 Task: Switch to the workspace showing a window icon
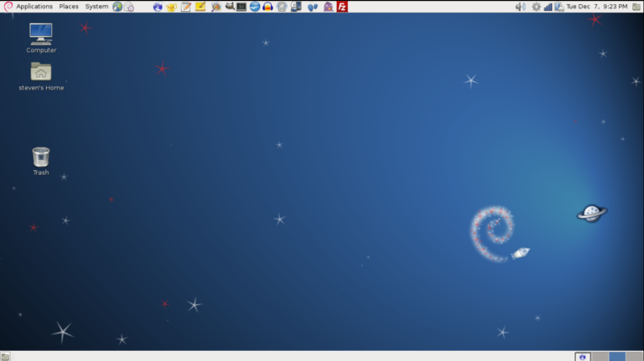[x=583, y=357]
